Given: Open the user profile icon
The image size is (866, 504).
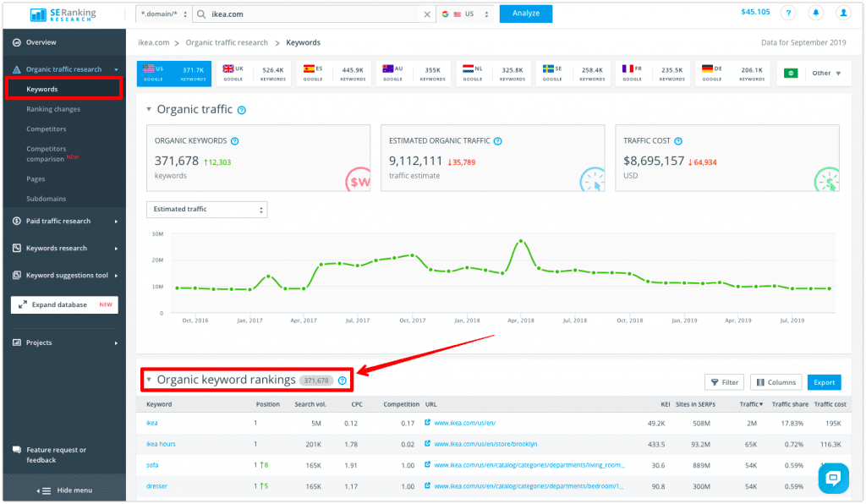Looking at the screenshot, I should pos(843,13).
